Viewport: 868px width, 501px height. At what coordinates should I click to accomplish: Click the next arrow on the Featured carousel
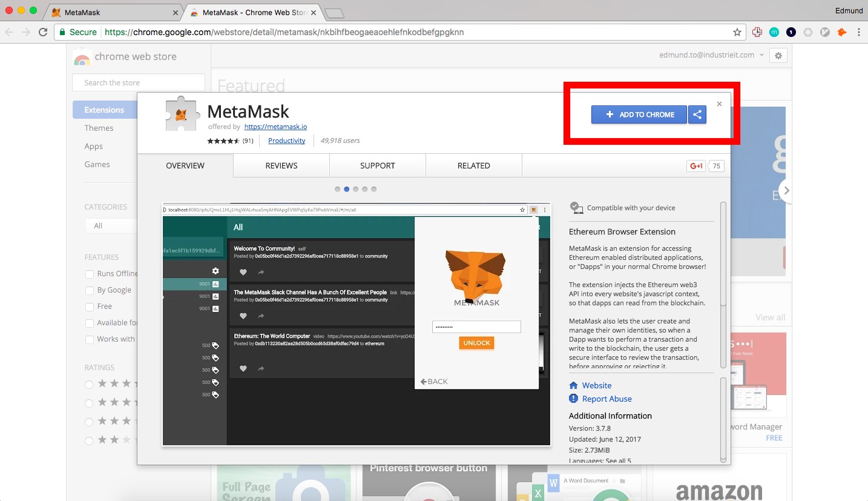pyautogui.click(x=786, y=190)
